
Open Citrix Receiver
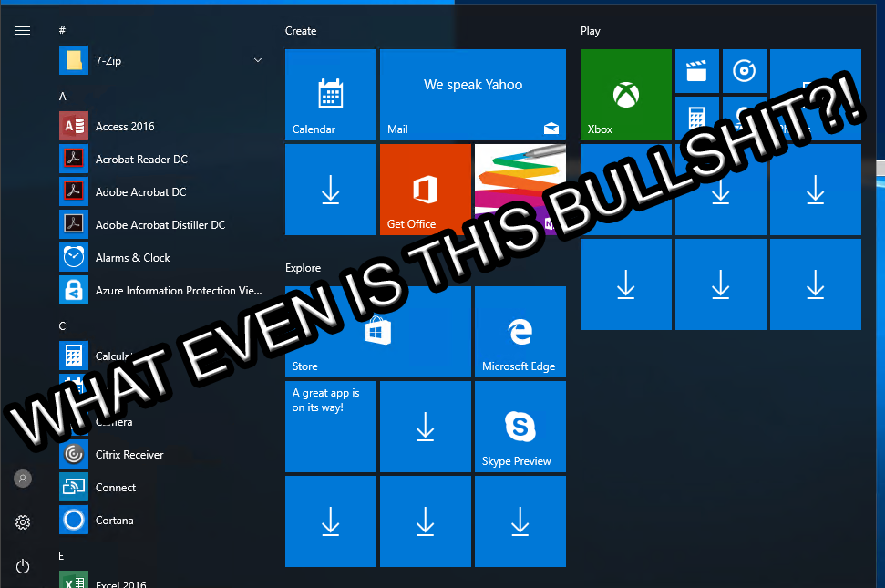click(162, 454)
